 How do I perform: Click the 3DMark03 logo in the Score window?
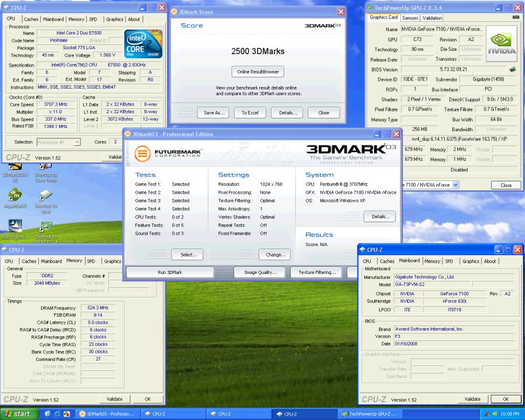coord(323,26)
